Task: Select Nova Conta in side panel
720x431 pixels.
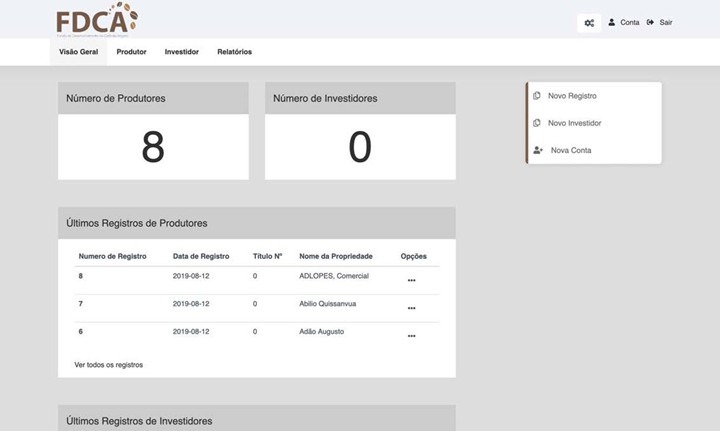Action: [571, 150]
